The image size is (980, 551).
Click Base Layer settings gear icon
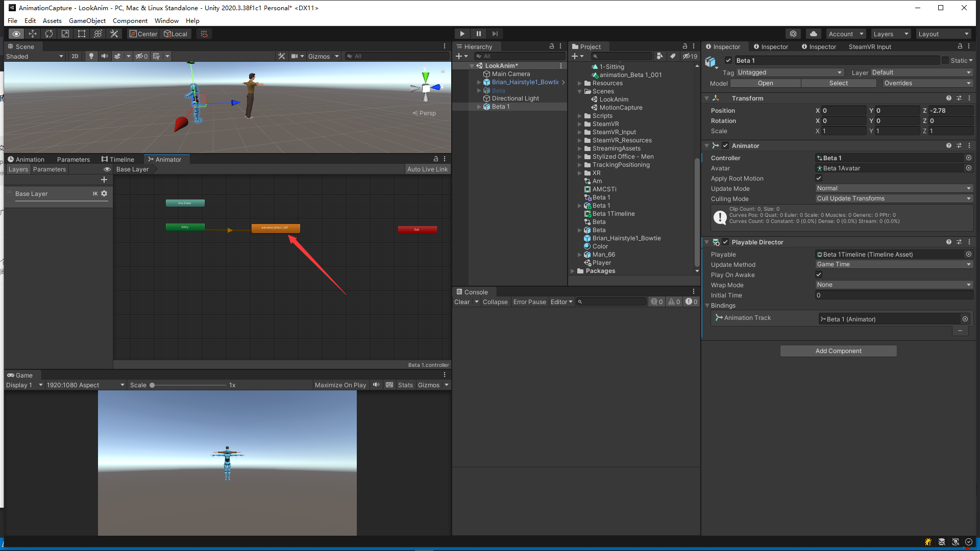[104, 193]
